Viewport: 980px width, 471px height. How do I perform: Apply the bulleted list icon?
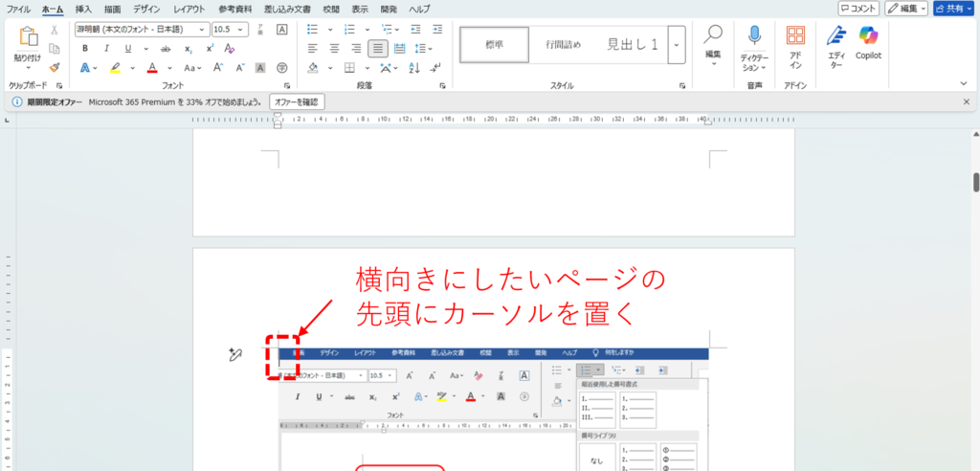313,29
